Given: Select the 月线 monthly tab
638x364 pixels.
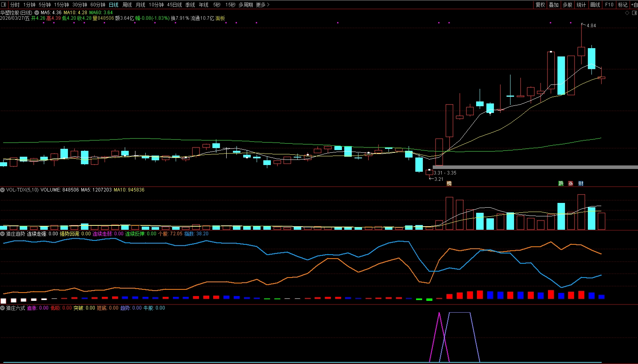Looking at the screenshot, I should pyautogui.click(x=141, y=5).
